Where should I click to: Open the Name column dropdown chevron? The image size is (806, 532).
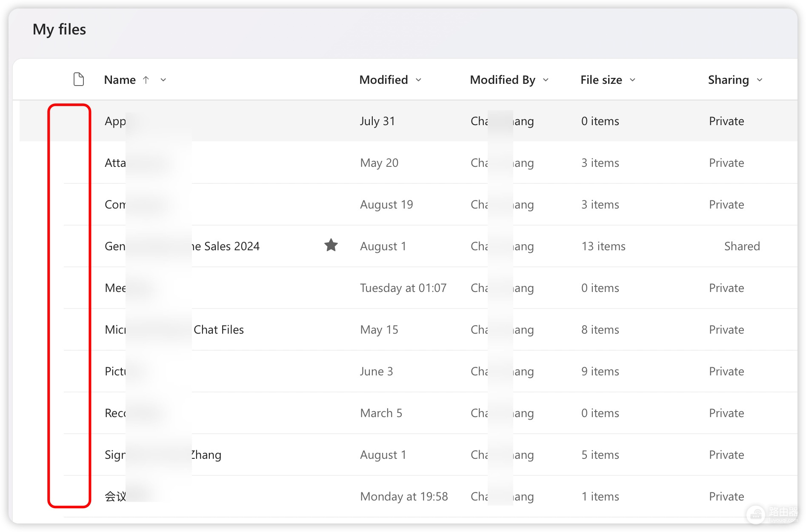(x=163, y=80)
